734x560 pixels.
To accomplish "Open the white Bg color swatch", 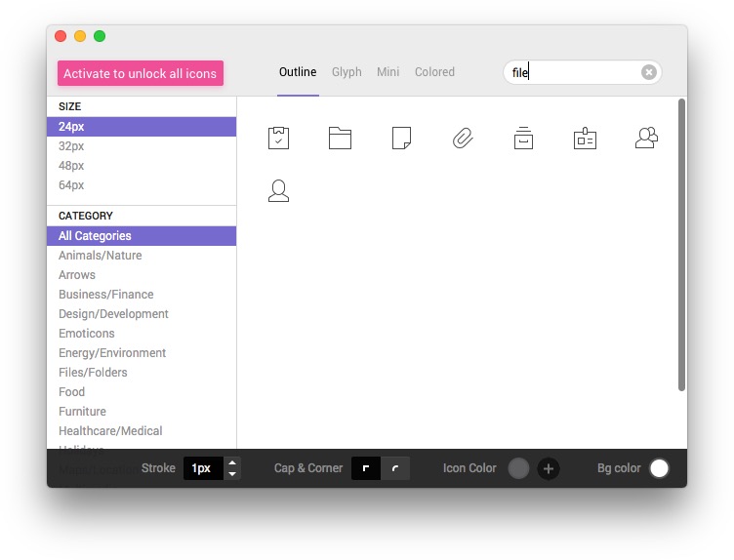I will [659, 468].
